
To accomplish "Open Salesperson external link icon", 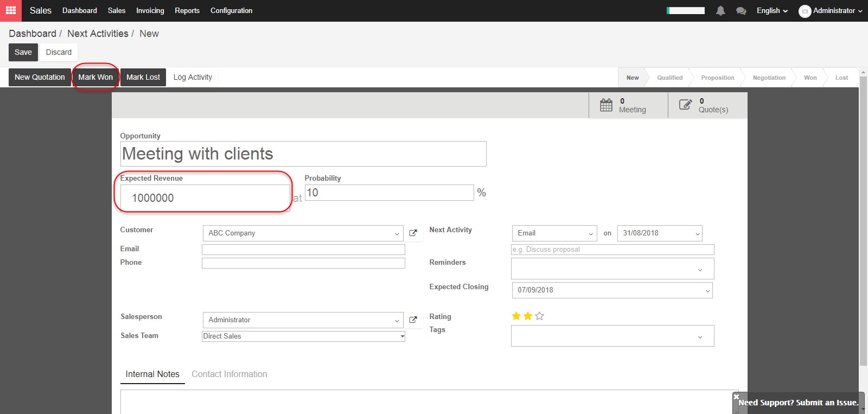I will (x=413, y=320).
